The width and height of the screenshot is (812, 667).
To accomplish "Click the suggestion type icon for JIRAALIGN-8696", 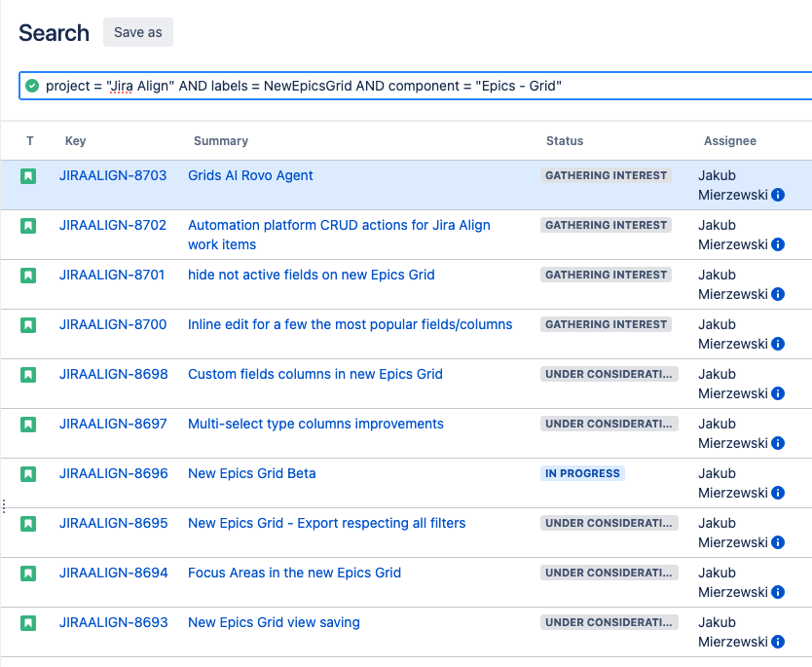I will tap(28, 474).
